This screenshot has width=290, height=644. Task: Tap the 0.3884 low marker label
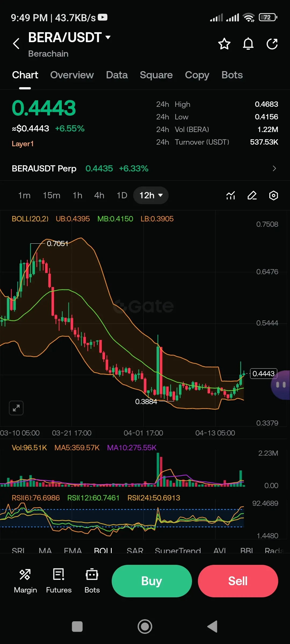[146, 402]
